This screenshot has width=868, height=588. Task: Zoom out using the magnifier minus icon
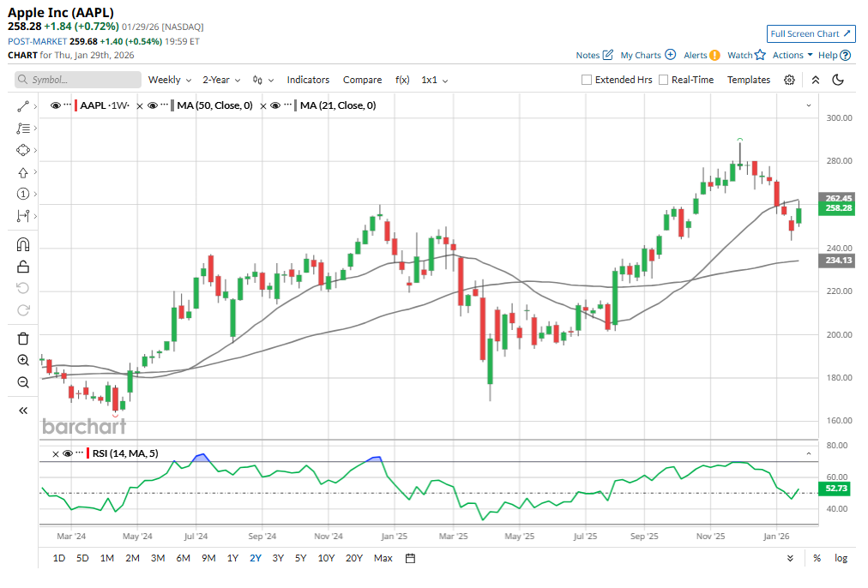[x=23, y=382]
